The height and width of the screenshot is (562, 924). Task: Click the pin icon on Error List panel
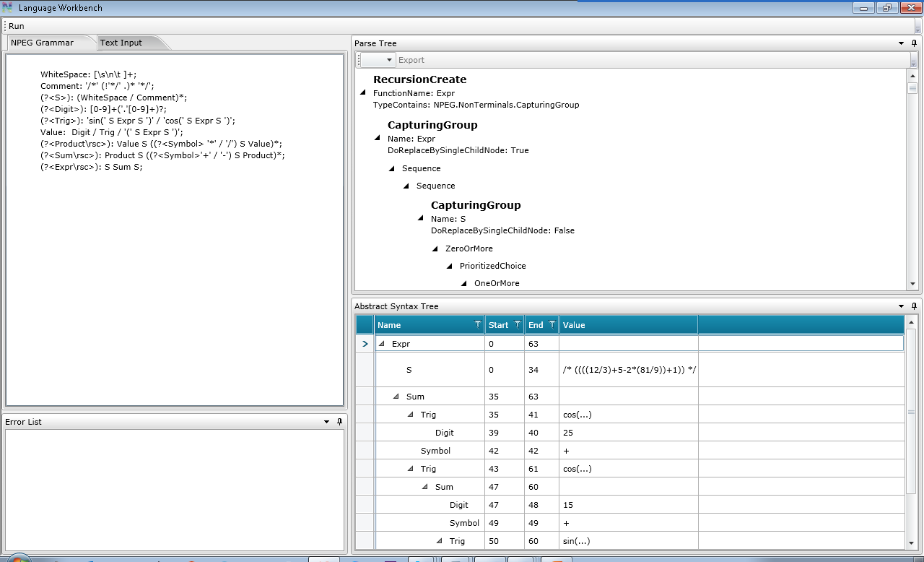339,422
